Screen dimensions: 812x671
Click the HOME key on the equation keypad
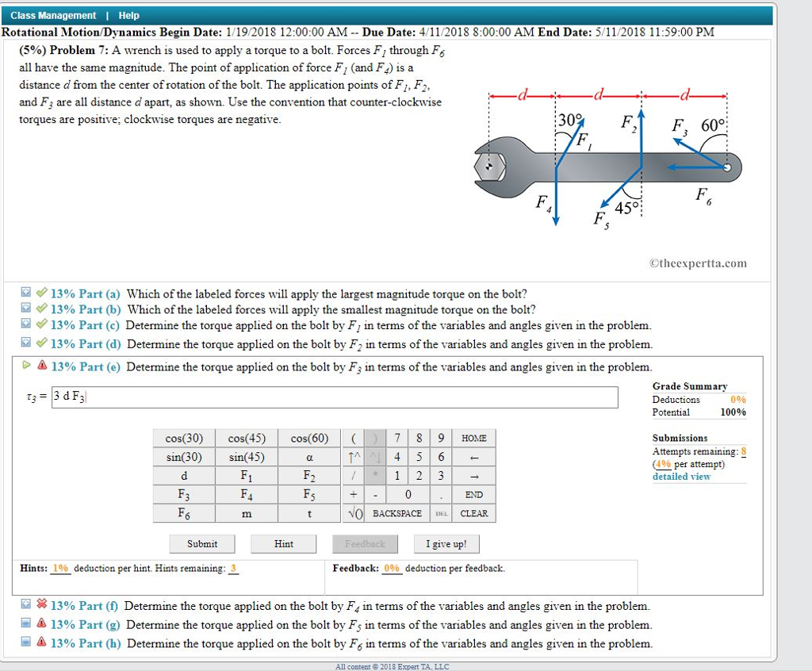point(473,438)
